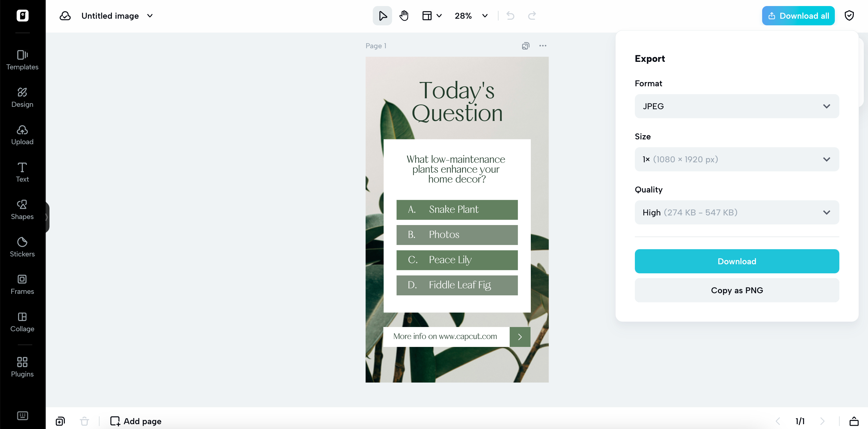868x429 pixels.
Task: Switch to the Text tab
Action: (22, 172)
